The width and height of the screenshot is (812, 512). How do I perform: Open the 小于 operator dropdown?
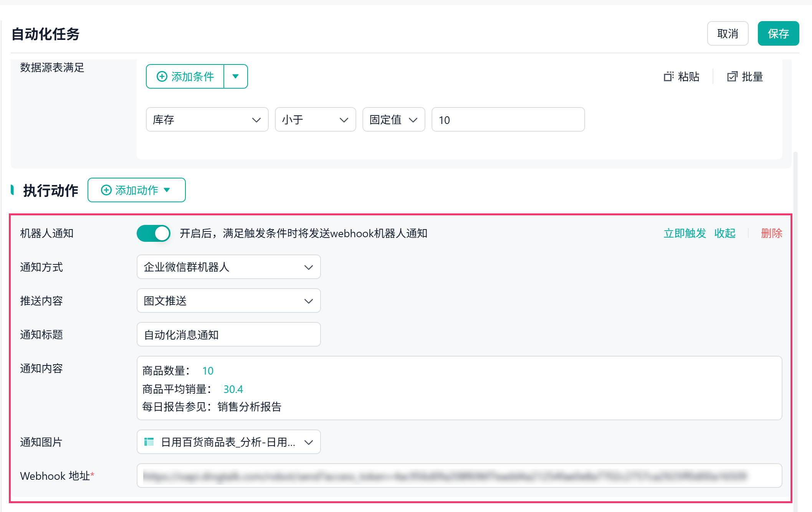point(315,120)
